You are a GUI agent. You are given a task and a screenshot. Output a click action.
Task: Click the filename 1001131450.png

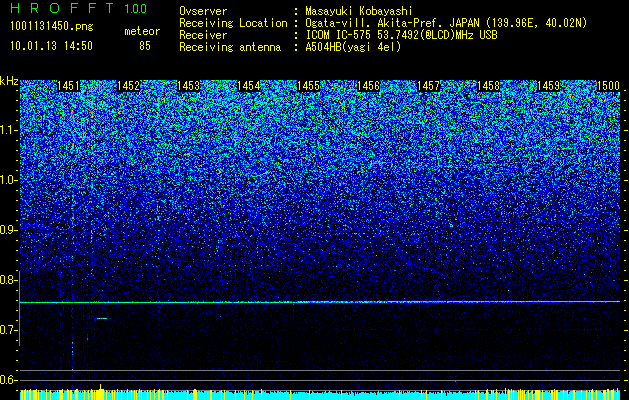pyautogui.click(x=52, y=26)
